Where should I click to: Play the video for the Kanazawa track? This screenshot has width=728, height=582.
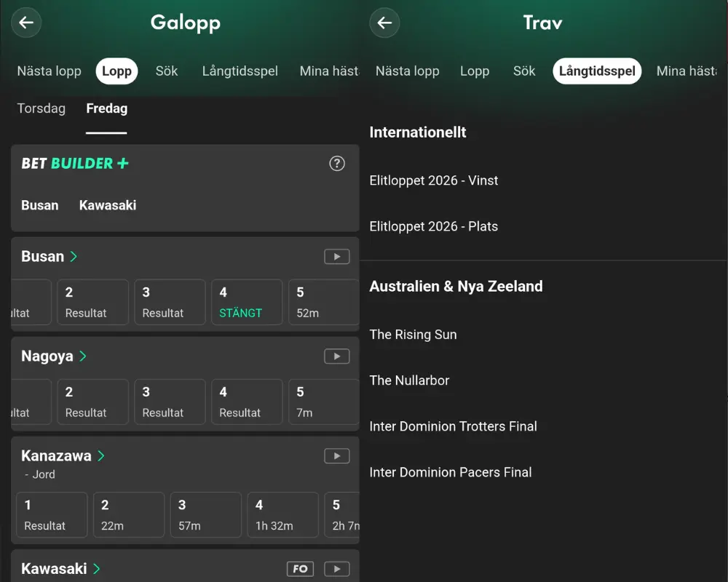(x=336, y=455)
